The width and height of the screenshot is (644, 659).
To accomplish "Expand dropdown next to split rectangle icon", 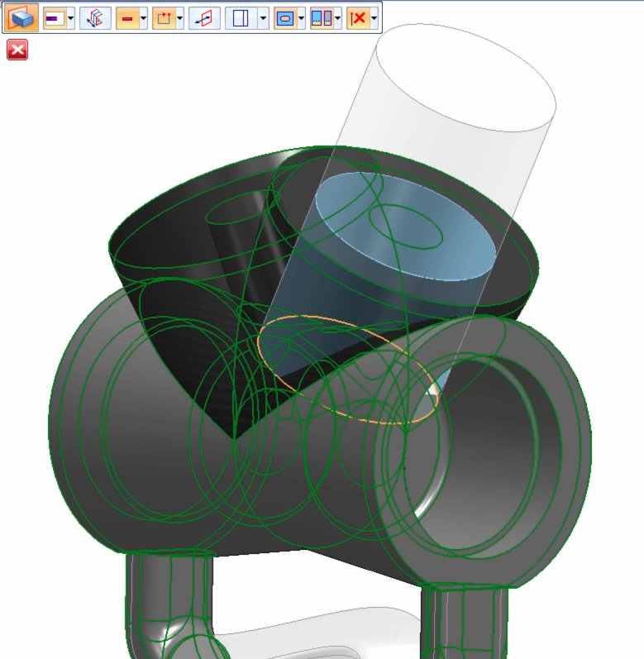I will tap(263, 18).
